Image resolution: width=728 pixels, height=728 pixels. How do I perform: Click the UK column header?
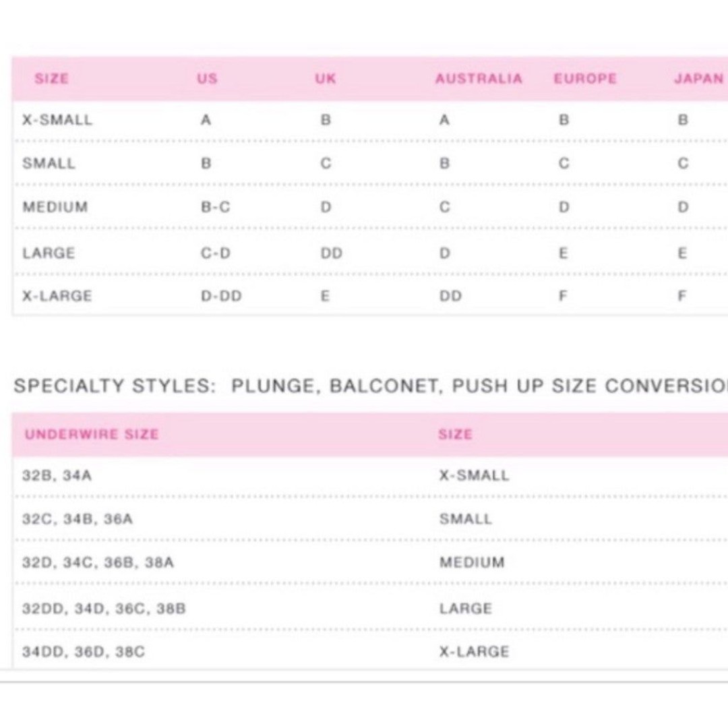[x=326, y=78]
